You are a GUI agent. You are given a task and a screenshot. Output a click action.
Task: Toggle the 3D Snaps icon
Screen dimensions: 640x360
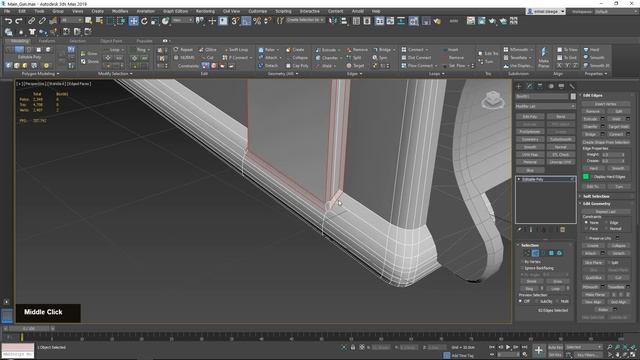pos(235,21)
